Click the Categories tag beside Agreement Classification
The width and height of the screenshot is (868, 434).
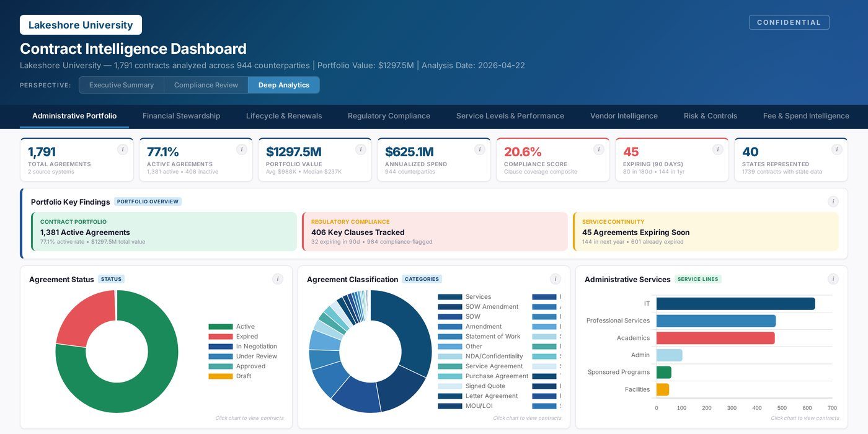point(422,279)
